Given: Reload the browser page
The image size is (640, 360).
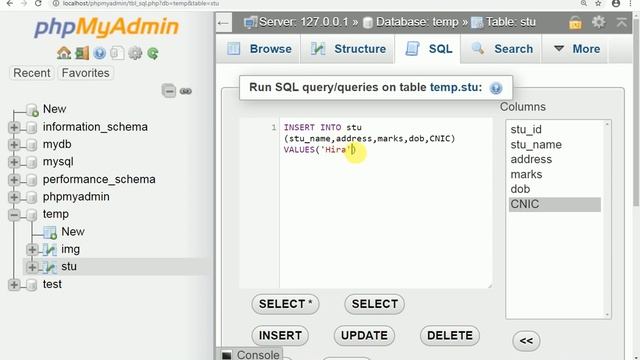Looking at the screenshot, I should click(38, 3).
